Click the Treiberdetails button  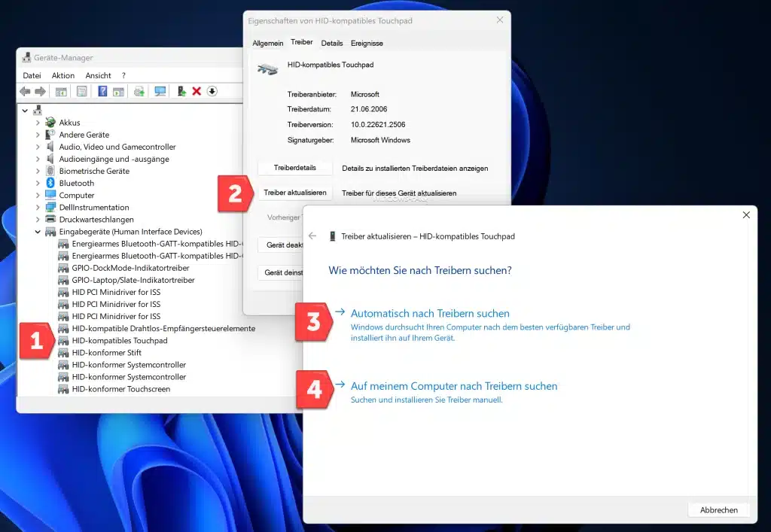click(295, 168)
